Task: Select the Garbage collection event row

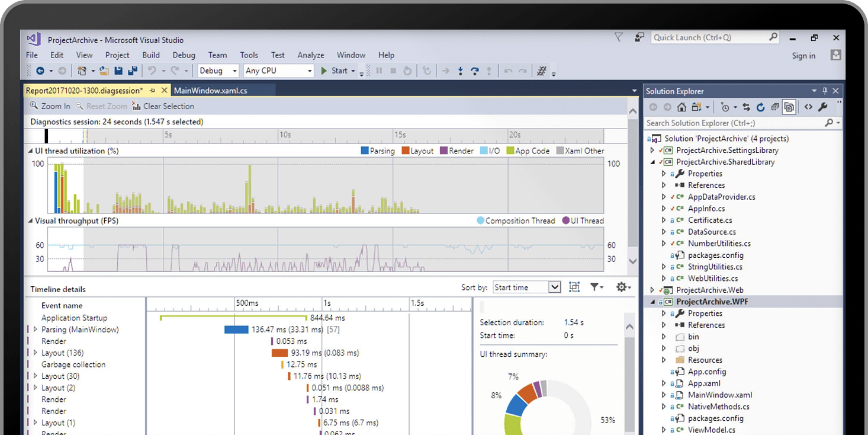Action: tap(73, 364)
